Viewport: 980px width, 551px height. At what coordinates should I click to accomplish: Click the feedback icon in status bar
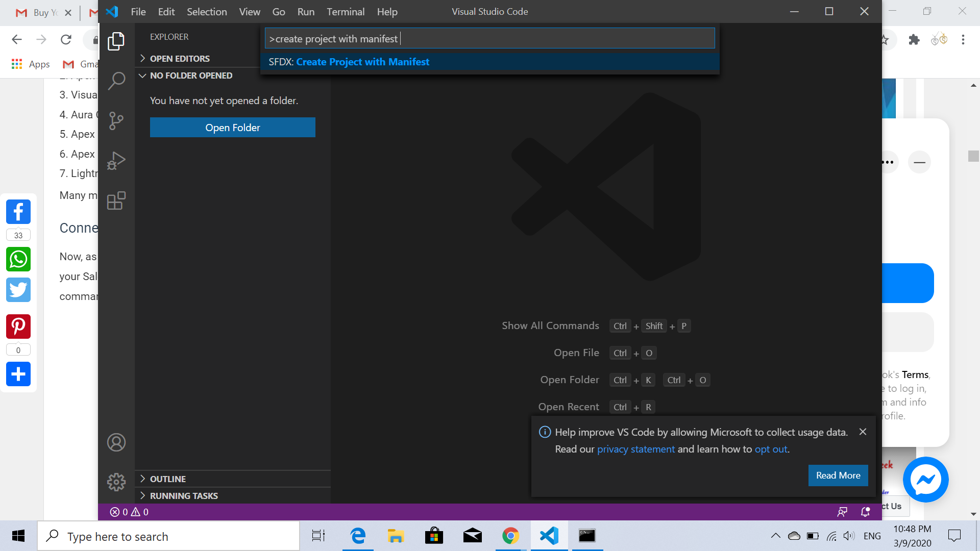[842, 512]
